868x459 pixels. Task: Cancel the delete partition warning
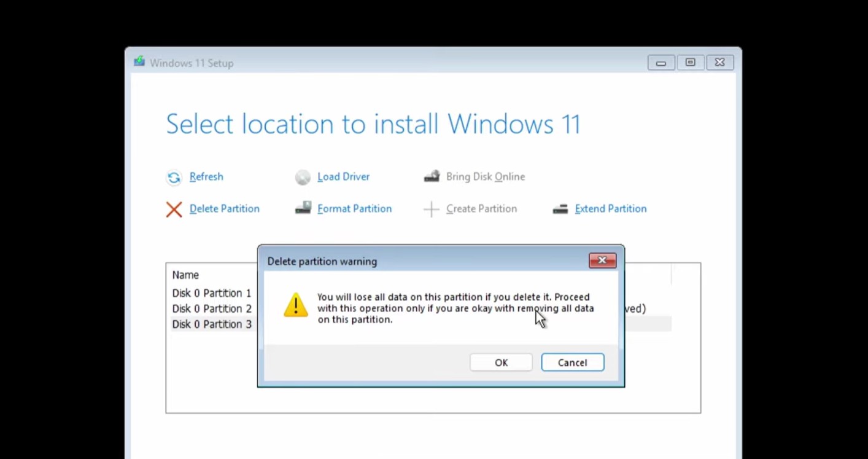tap(572, 363)
